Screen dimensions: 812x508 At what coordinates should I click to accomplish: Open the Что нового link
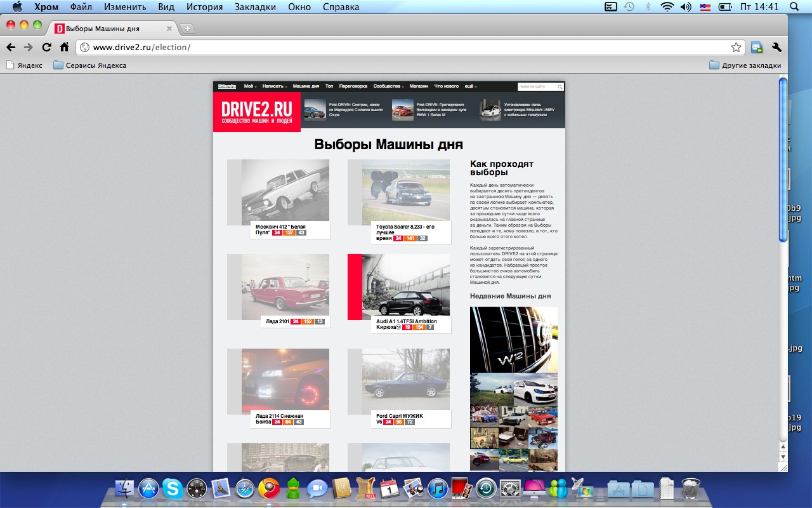[x=447, y=86]
